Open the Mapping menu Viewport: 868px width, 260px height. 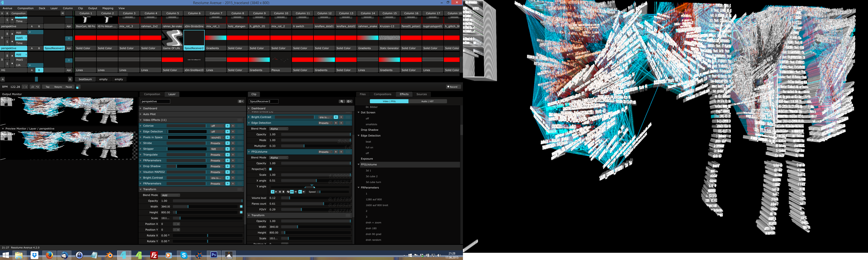click(x=108, y=8)
